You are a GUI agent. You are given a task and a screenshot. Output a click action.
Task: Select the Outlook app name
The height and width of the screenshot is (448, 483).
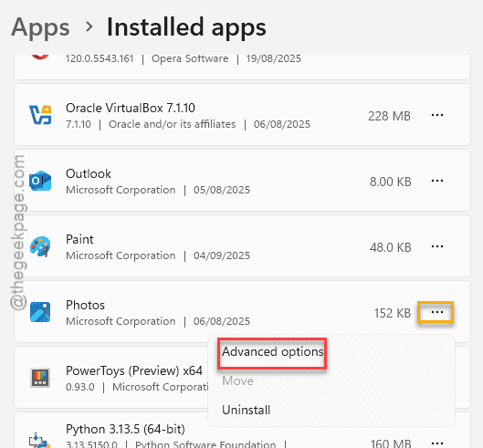coord(89,173)
